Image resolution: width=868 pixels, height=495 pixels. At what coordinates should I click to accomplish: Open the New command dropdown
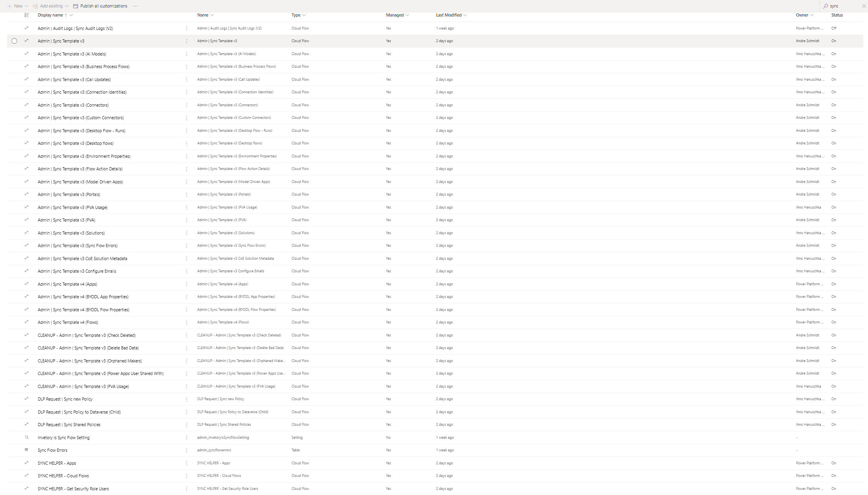pyautogui.click(x=26, y=6)
